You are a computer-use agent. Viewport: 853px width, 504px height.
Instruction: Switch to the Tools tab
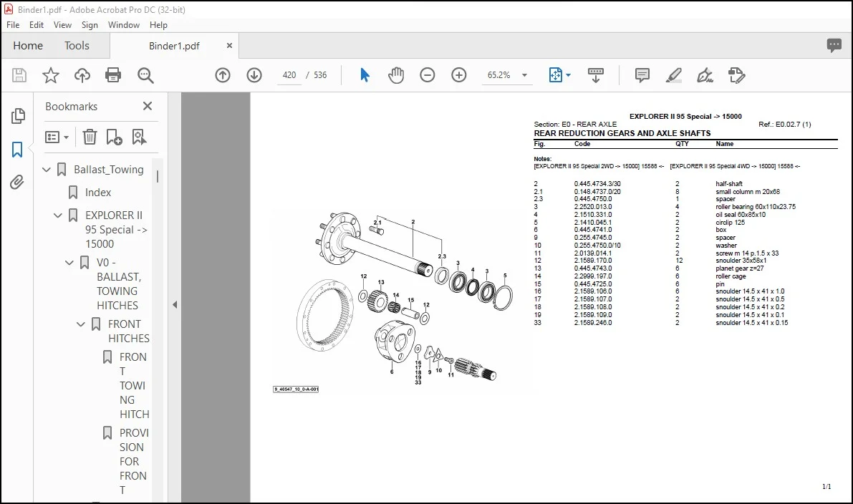tap(77, 46)
